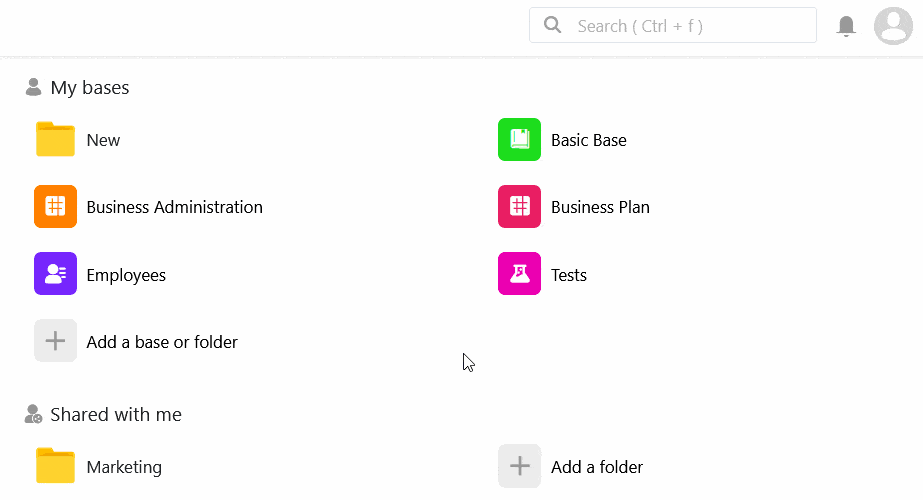The width and height of the screenshot is (923, 500).
Task: Open the 'Employees' base label
Action: pos(126,275)
